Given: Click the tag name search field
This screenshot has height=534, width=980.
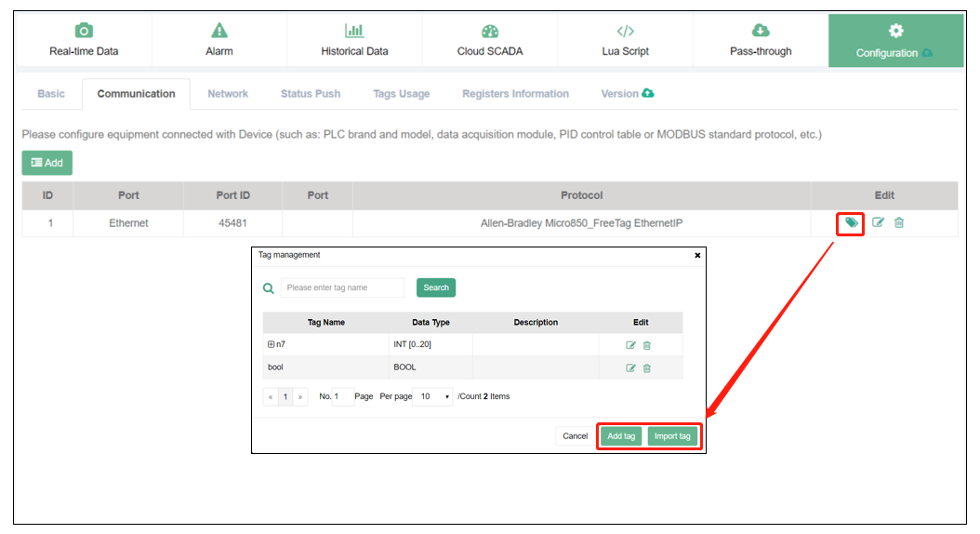Looking at the screenshot, I should [x=342, y=287].
